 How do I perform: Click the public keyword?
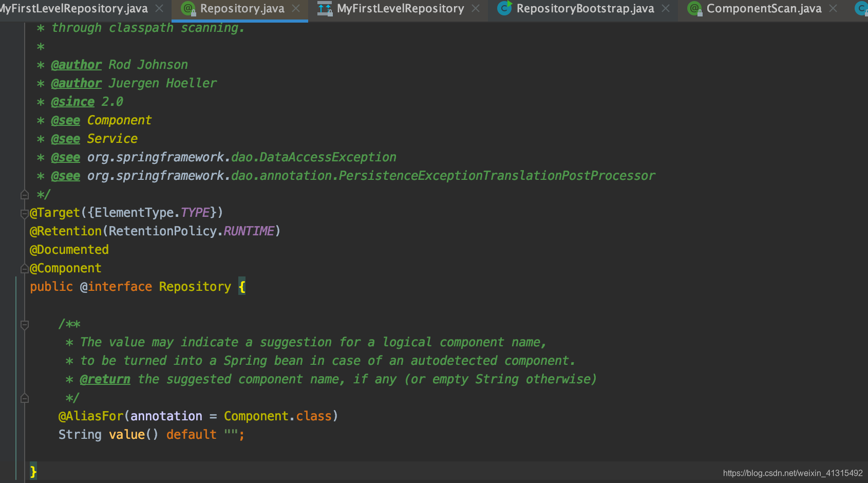tap(51, 287)
